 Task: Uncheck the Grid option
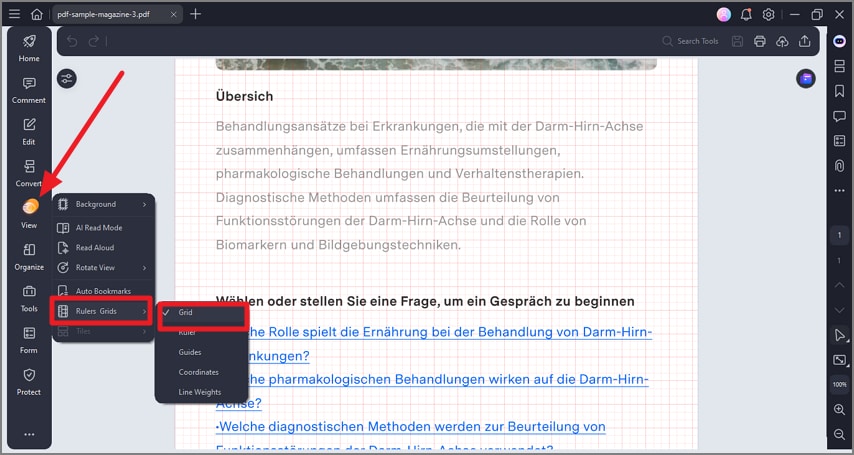pos(204,312)
